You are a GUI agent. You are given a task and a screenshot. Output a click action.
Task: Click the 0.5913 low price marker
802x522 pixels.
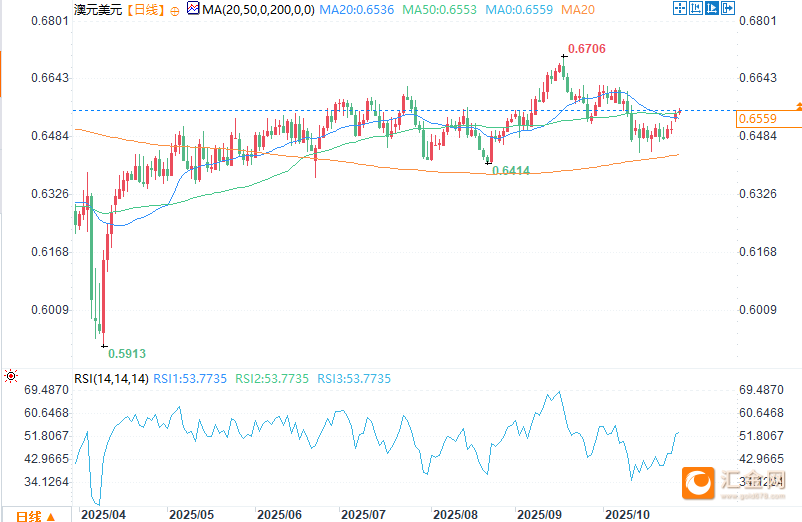pos(126,352)
